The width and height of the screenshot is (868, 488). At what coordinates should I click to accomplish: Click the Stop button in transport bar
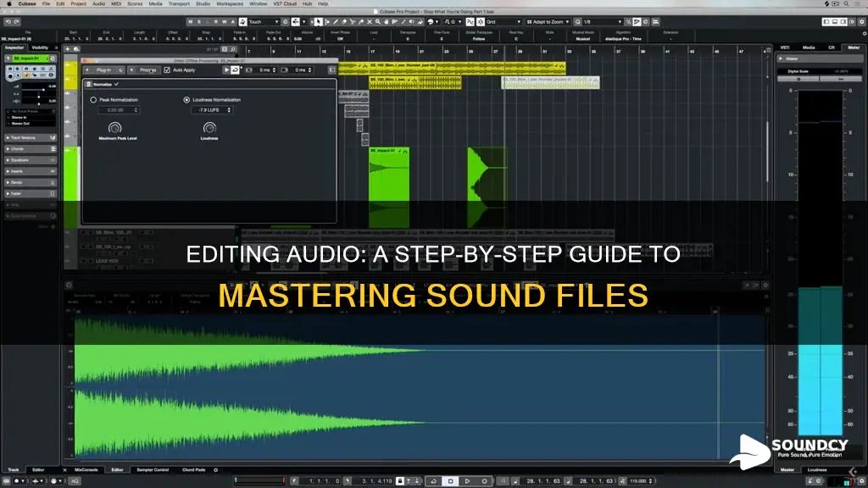tap(450, 481)
